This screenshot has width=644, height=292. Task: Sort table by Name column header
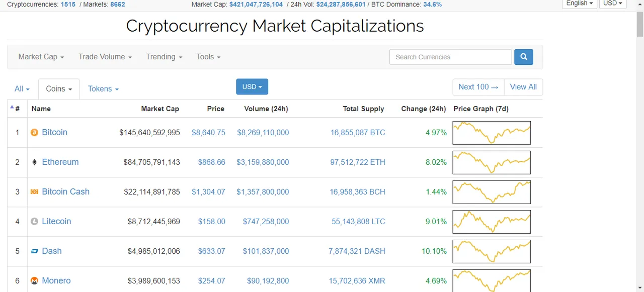tap(41, 109)
